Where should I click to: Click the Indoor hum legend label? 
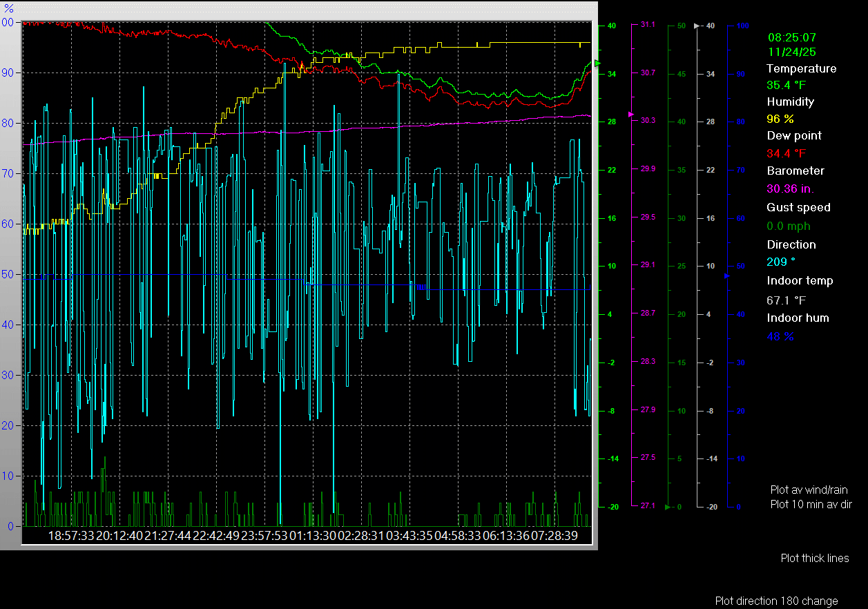[x=798, y=318]
